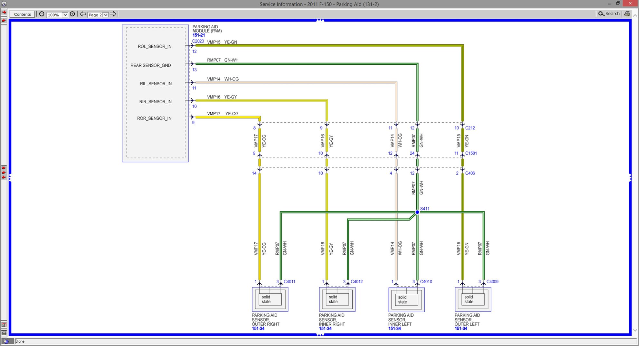Go to previous page with left arrow
This screenshot has width=644, height=350.
click(82, 14)
